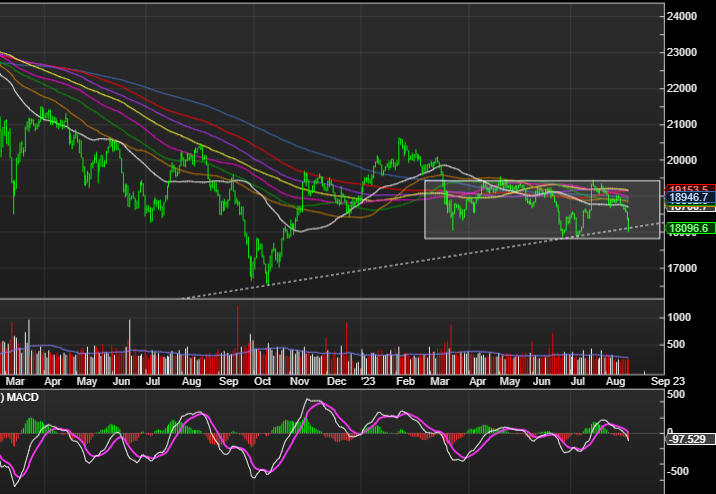
Task: Select the 21000 price axis label
Action: (x=682, y=125)
